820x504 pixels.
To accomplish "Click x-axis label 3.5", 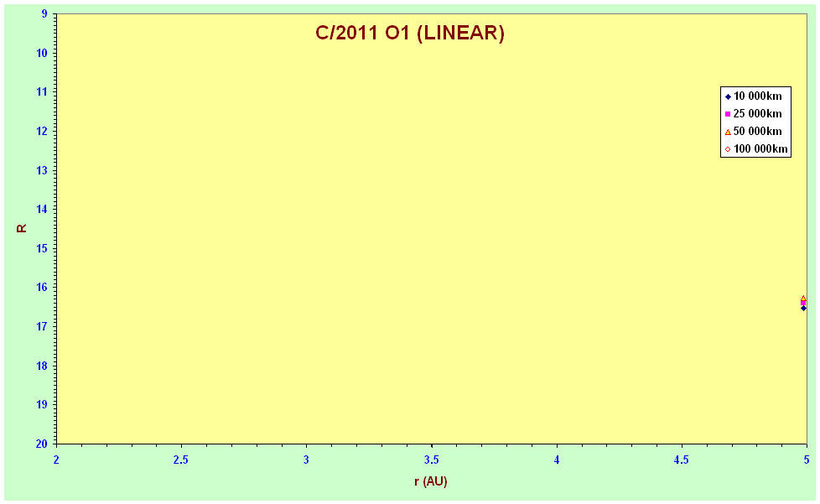I will [432, 460].
